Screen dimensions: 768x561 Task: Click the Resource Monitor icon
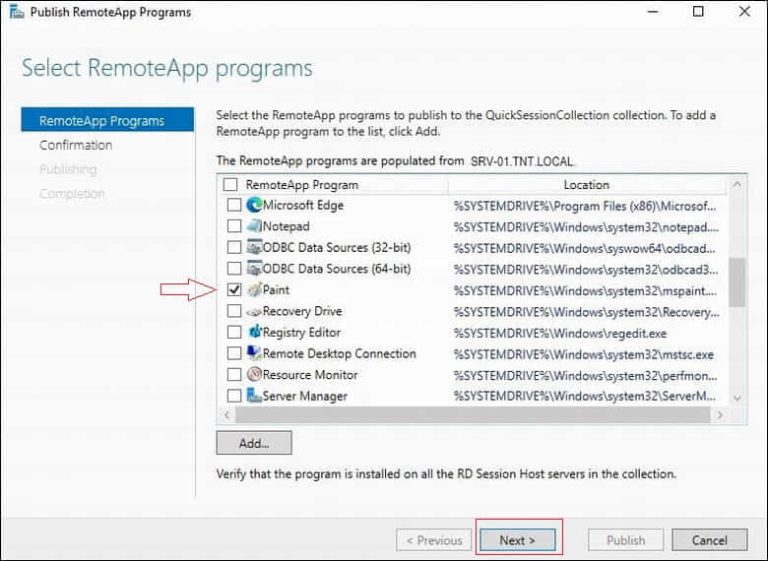(x=254, y=375)
